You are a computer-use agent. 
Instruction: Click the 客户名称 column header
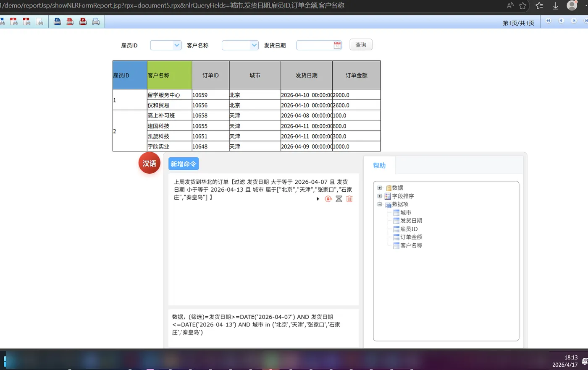pos(169,75)
